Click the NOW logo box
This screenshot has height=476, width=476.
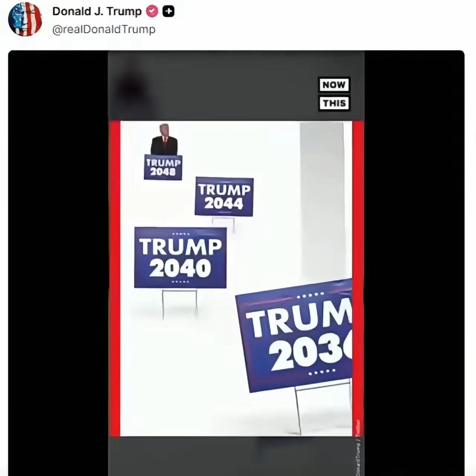click(x=334, y=85)
